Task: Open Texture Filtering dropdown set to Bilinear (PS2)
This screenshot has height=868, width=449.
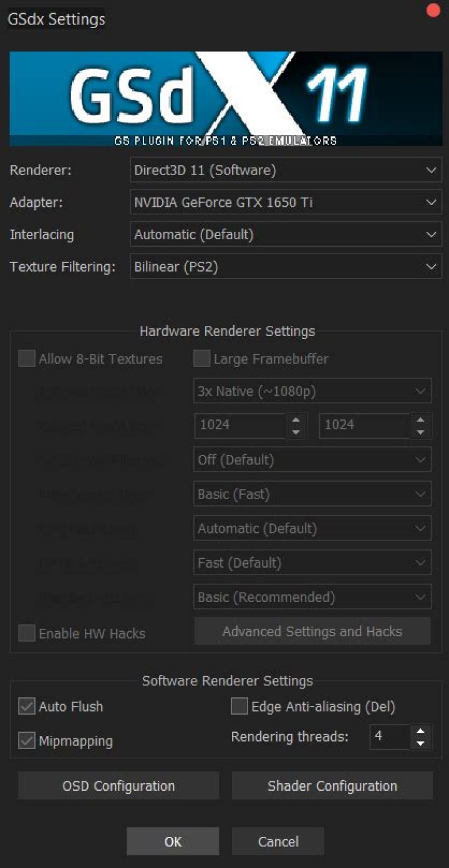Action: (286, 267)
